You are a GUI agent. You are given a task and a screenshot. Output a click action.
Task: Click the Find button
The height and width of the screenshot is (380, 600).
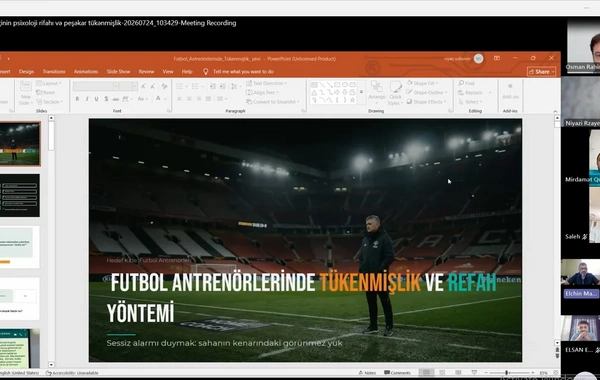coord(466,83)
